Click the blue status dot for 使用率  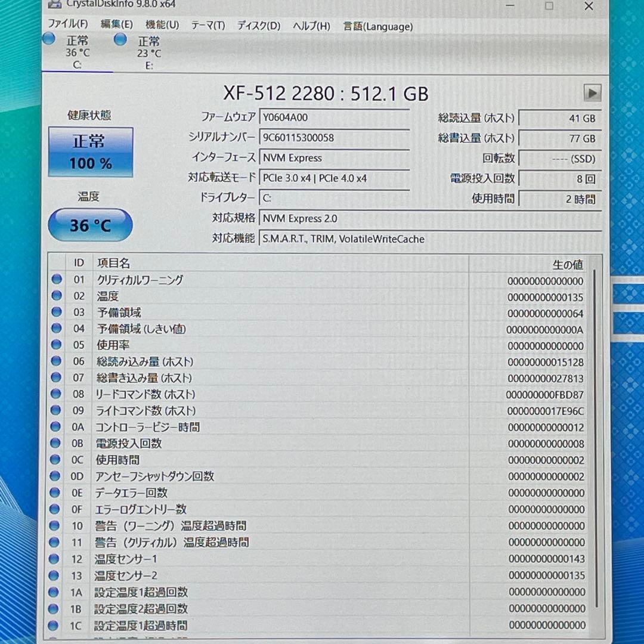tap(56, 344)
